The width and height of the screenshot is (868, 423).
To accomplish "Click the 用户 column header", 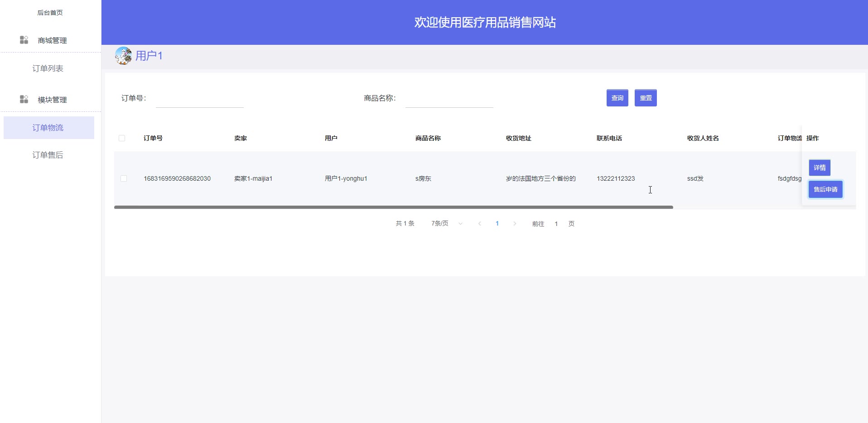I will (x=331, y=138).
